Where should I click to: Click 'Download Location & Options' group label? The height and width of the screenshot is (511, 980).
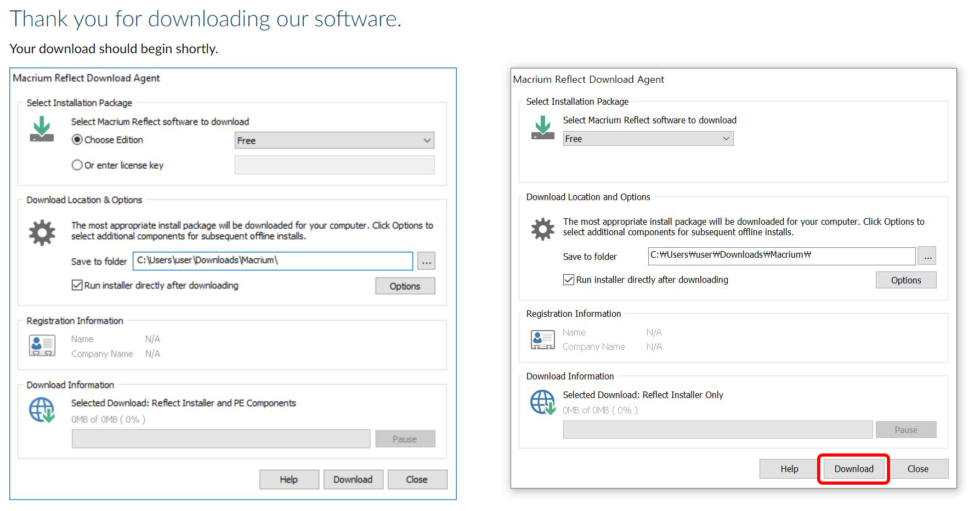pos(84,200)
